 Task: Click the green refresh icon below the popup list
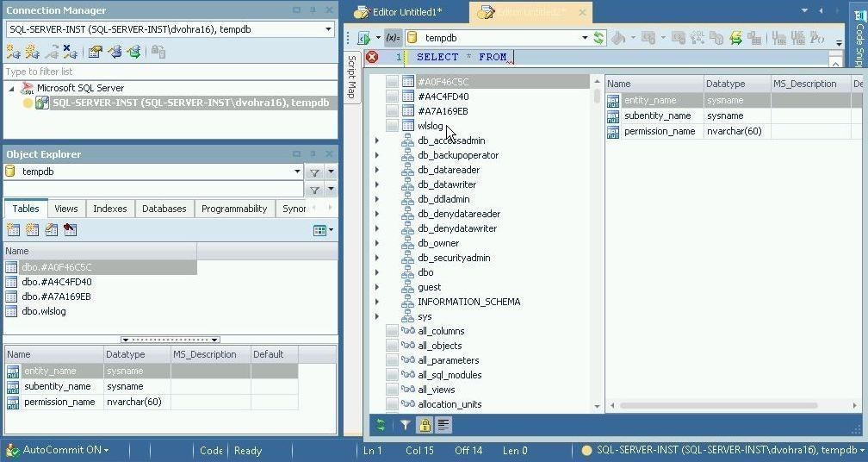[381, 425]
